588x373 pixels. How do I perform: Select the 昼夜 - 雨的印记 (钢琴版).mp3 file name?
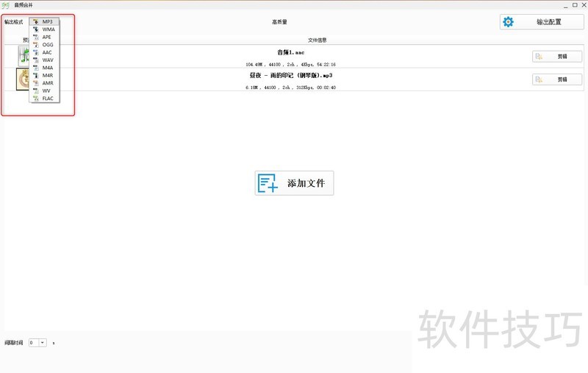[x=291, y=76]
